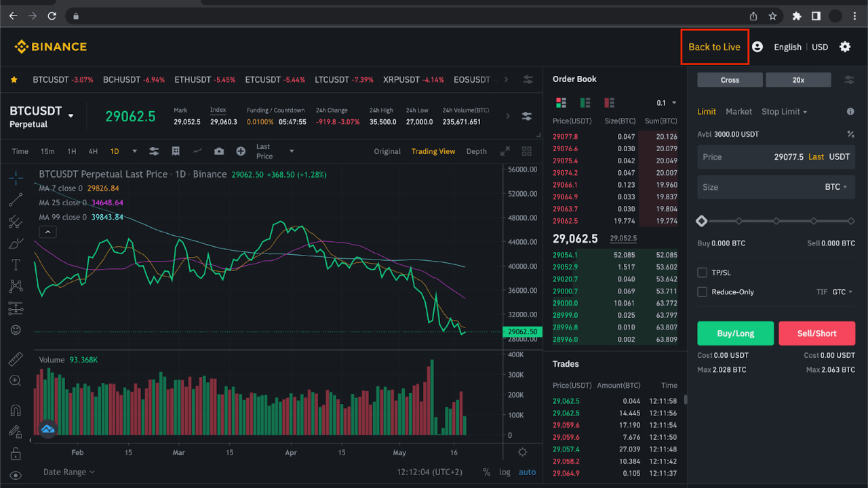Select the ruler measure tool

coord(16,359)
